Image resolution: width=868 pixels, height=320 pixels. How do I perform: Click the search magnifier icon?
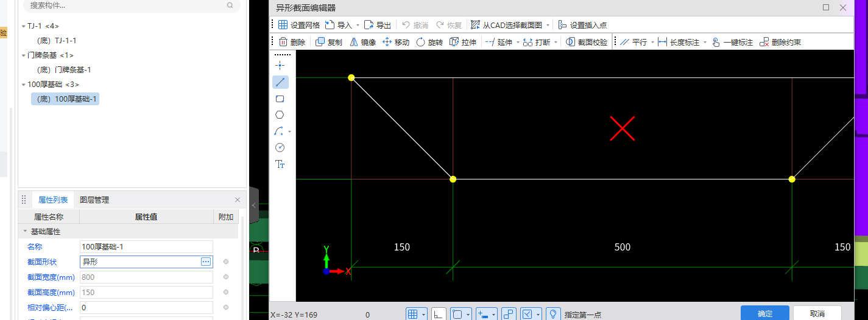(230, 5)
